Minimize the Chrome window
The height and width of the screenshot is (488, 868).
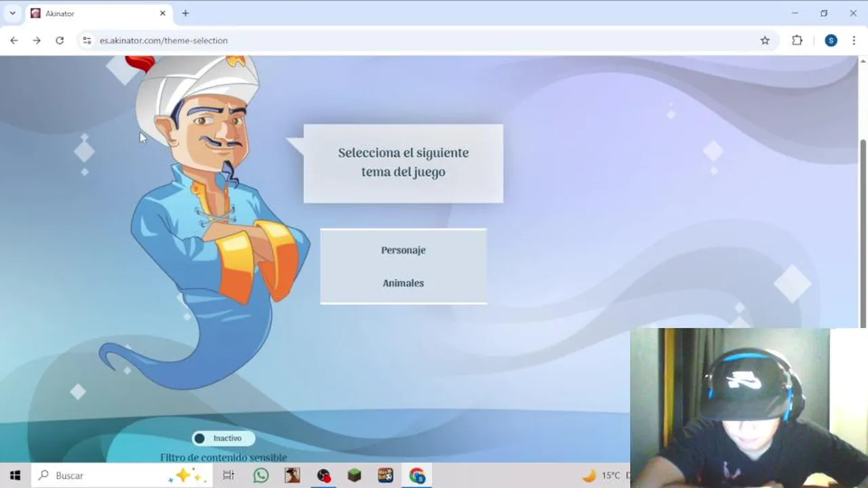tap(795, 13)
